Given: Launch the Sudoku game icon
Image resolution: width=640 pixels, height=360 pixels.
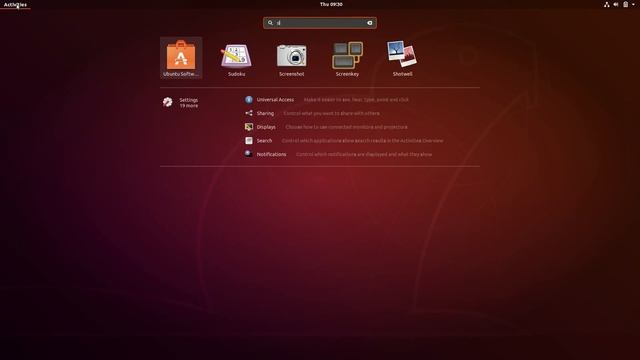Looking at the screenshot, I should coord(236,58).
